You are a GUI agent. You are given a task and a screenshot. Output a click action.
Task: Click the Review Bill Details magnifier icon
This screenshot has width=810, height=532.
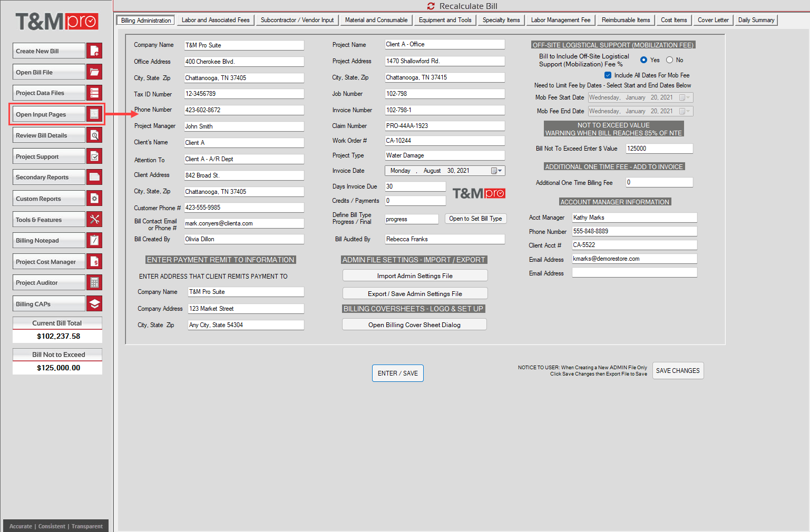point(94,135)
